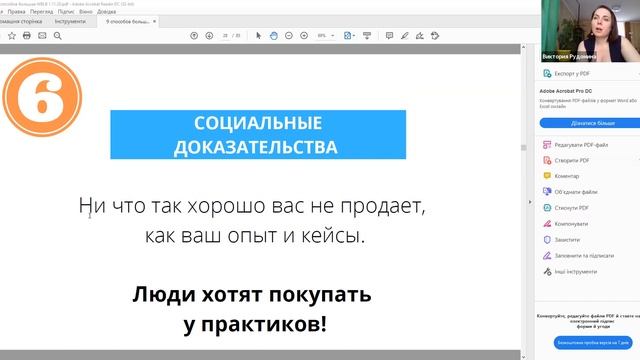This screenshot has width=640, height=360.
Task: Open the Правка menu
Action: pos(16,12)
